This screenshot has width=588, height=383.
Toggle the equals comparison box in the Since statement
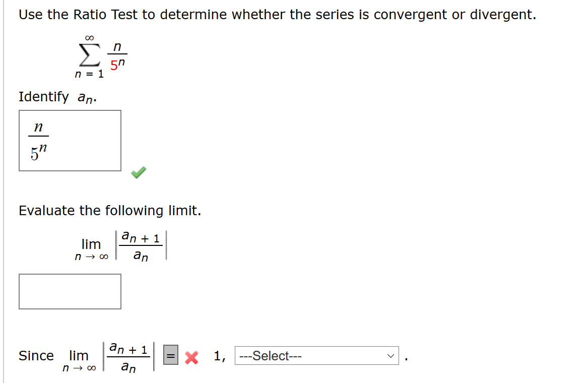[170, 356]
